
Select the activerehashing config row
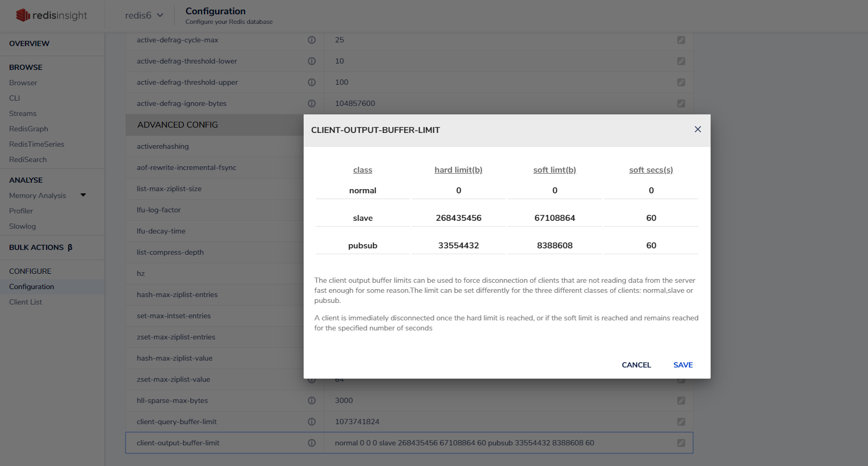pos(215,146)
